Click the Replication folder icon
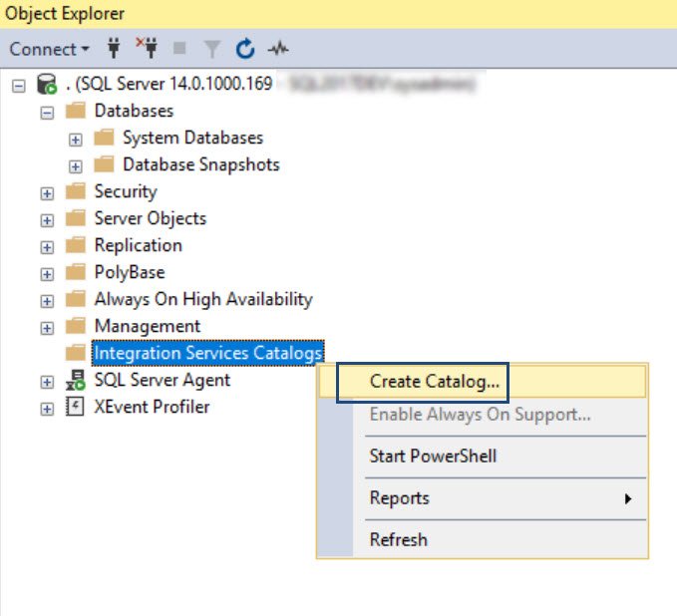This screenshot has height=616, width=677. 76,245
